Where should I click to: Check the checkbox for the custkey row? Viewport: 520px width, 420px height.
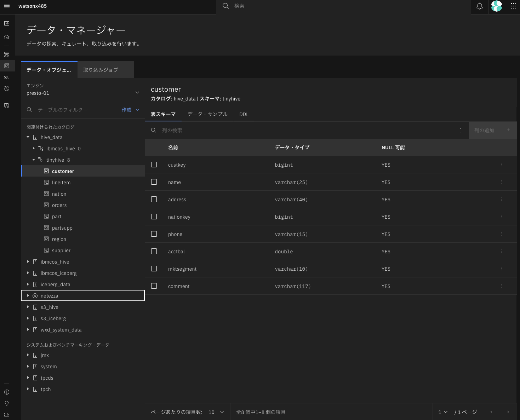pos(154,164)
